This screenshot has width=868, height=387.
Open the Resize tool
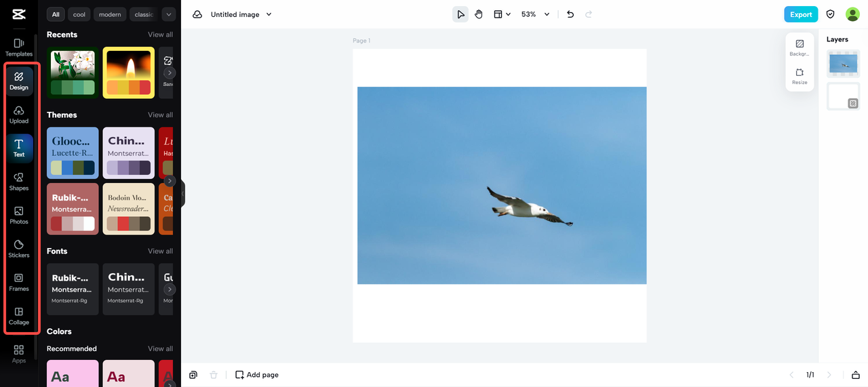[x=800, y=76]
